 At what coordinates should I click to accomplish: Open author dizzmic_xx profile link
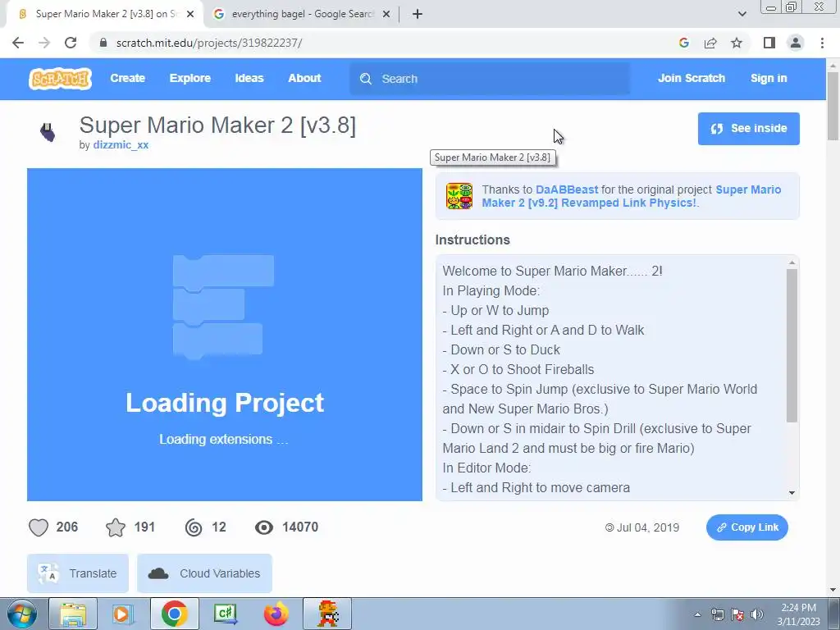(121, 145)
